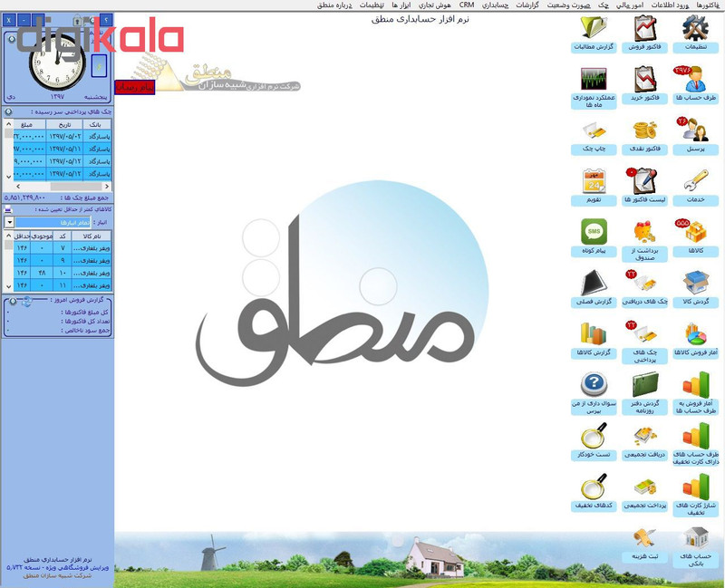Open فاکتور فروش sales invoice icon

pyautogui.click(x=645, y=28)
